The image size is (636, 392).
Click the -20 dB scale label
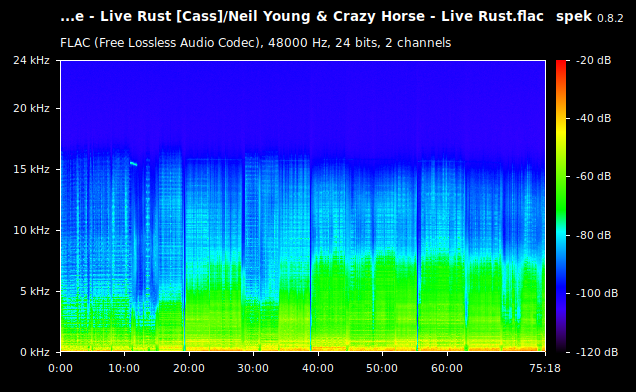click(594, 60)
